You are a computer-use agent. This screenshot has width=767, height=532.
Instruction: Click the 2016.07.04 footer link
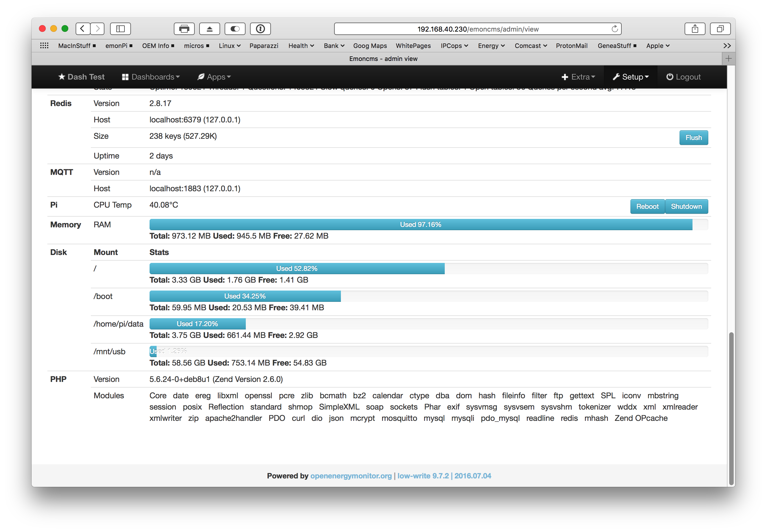coord(473,476)
